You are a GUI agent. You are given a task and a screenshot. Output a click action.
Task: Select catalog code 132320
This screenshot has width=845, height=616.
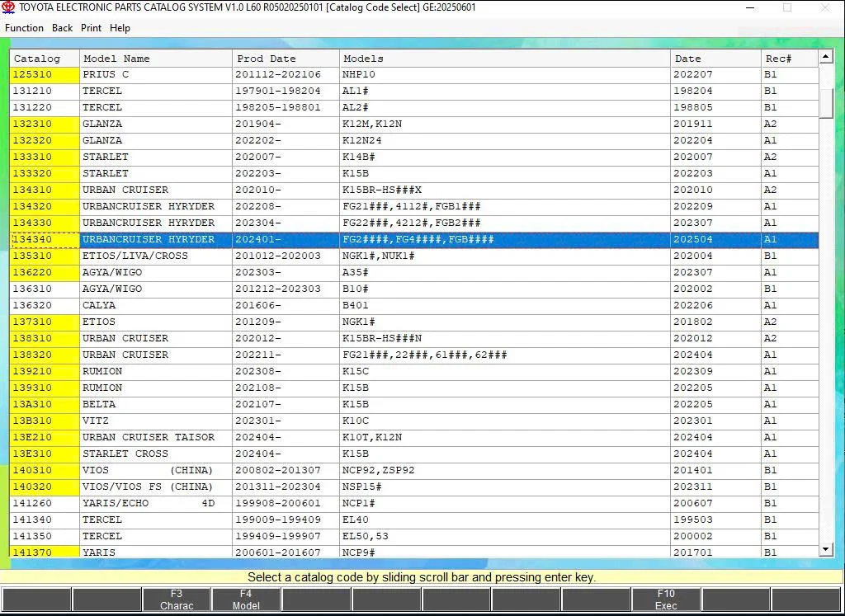pos(45,140)
